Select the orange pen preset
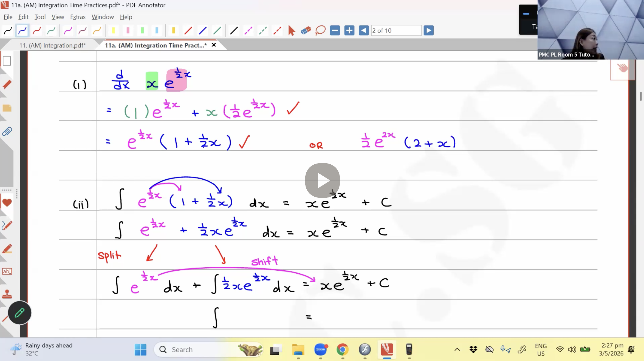 click(97, 30)
